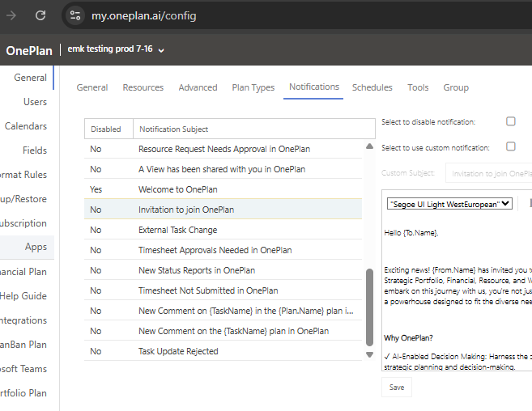Click the notification list scrollbar thumb
This screenshot has height=411, width=532.
(x=370, y=307)
